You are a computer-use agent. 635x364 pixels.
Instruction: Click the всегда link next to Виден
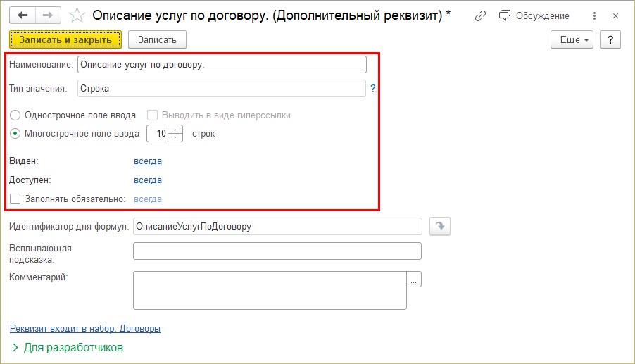pyautogui.click(x=148, y=161)
